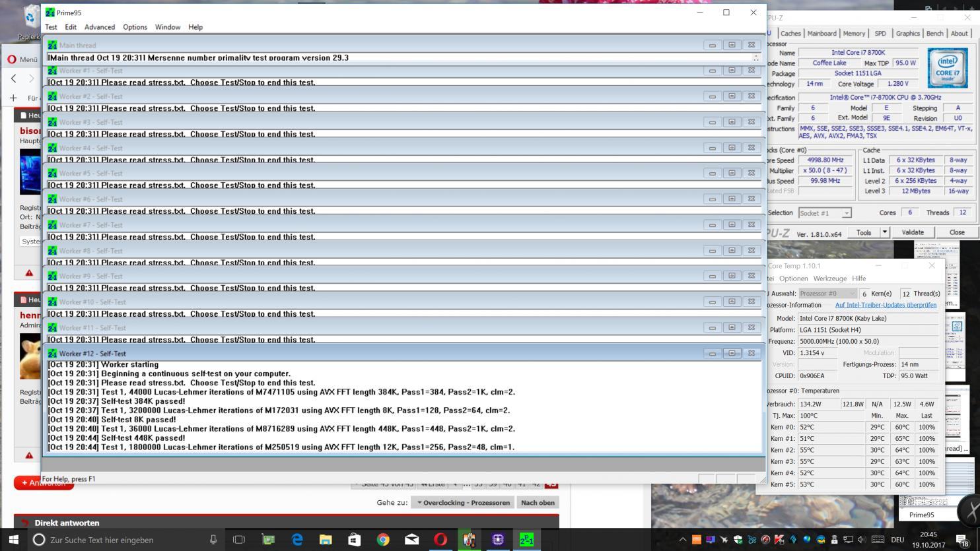
Task: Open the Papierkorb desktop icon
Action: coord(30,22)
